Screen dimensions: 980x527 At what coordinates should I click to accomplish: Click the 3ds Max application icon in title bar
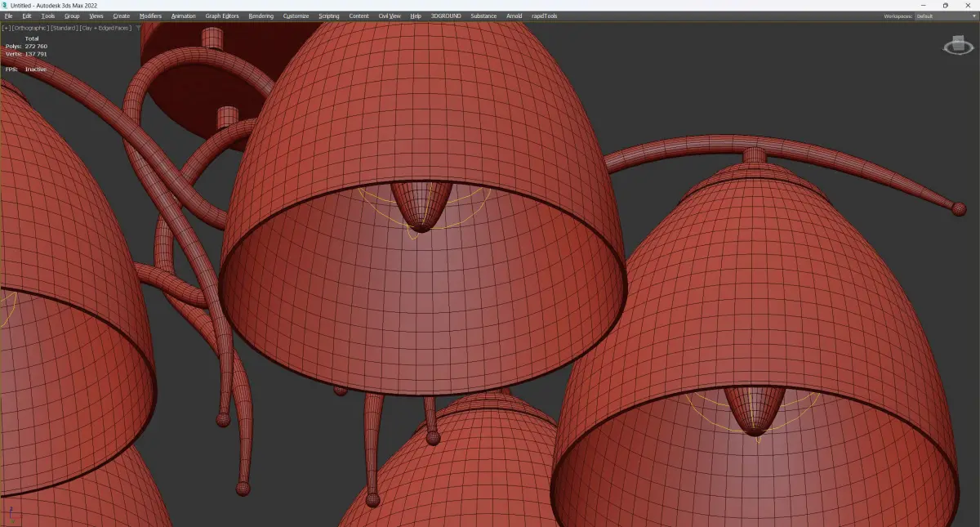click(5, 5)
